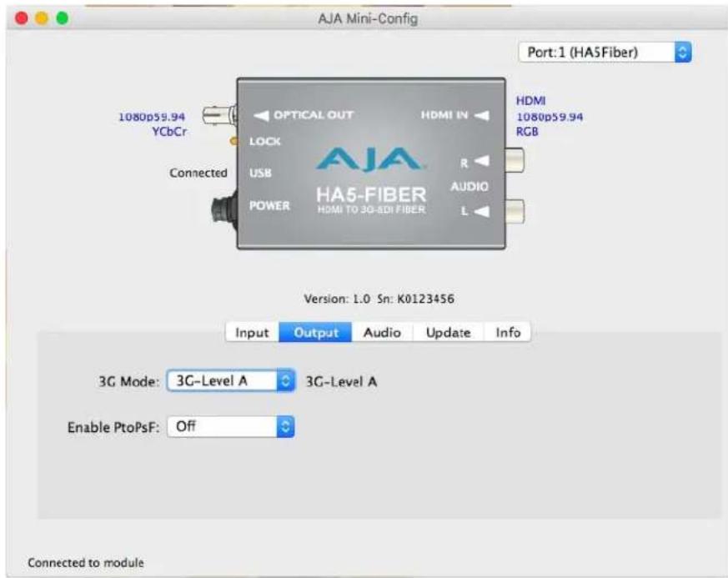This screenshot has height=578, width=728.
Task: Click the 1080p59.94 output format text
Action: (152, 117)
